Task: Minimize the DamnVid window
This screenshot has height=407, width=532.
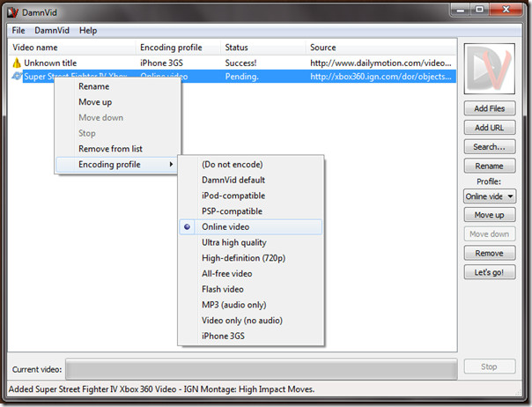Action: pyautogui.click(x=461, y=10)
